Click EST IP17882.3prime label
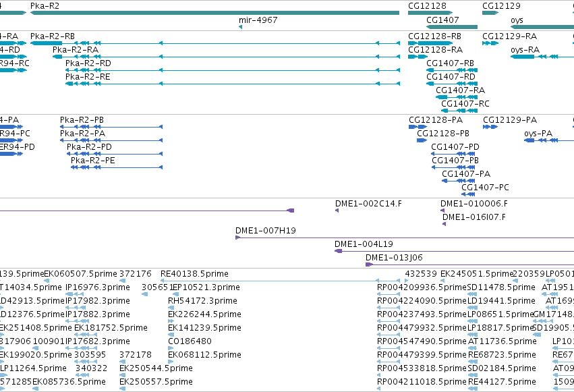 point(98,315)
